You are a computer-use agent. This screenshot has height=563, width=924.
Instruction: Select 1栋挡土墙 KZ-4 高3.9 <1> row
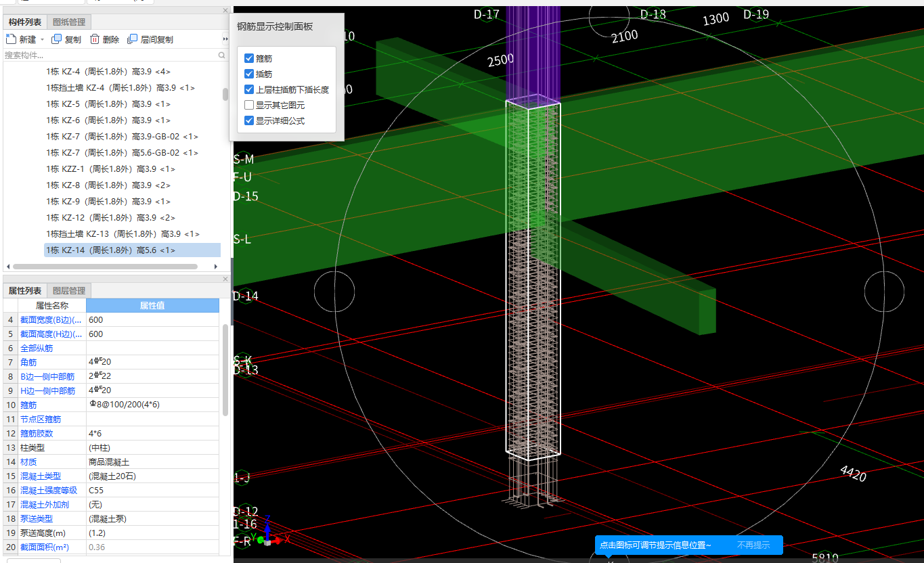point(120,87)
